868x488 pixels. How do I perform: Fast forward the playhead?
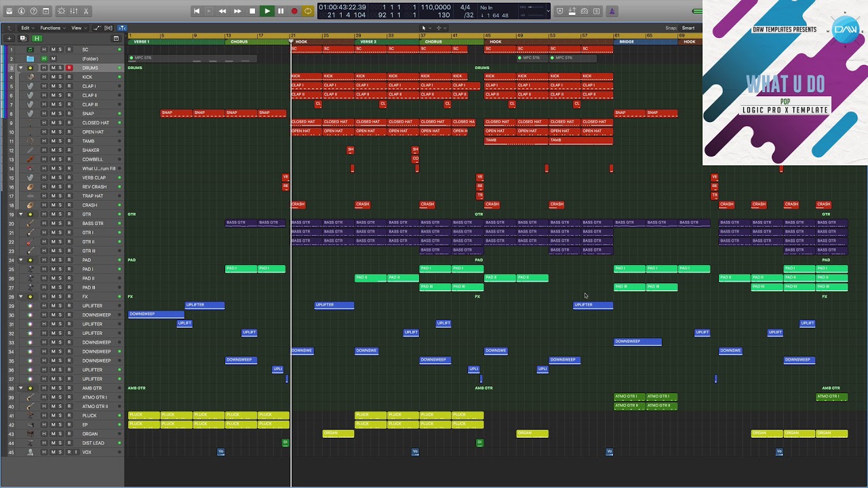[237, 11]
